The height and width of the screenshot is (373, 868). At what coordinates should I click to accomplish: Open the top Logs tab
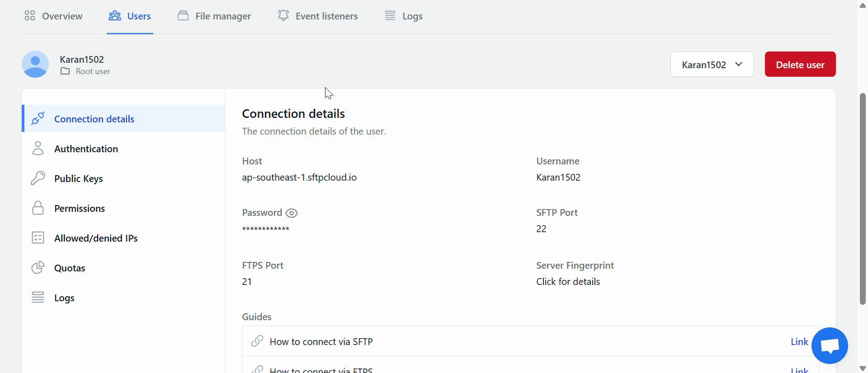404,16
